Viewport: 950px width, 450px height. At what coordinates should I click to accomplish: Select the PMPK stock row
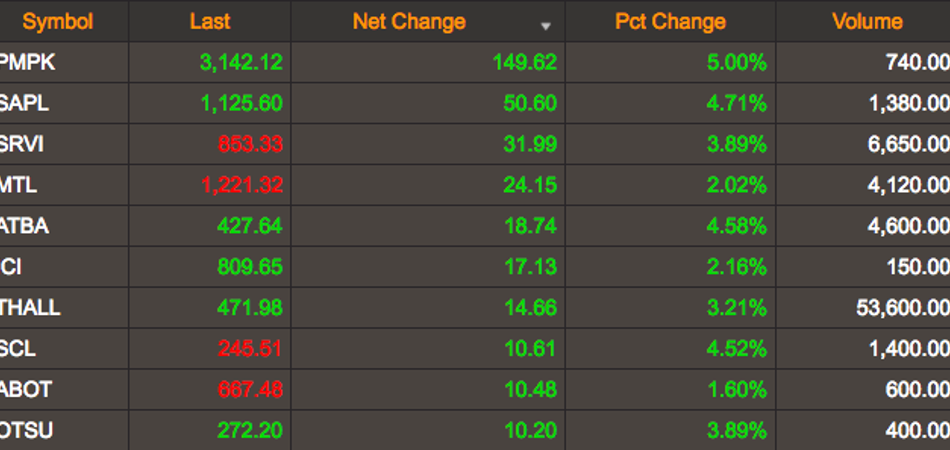coord(475,62)
